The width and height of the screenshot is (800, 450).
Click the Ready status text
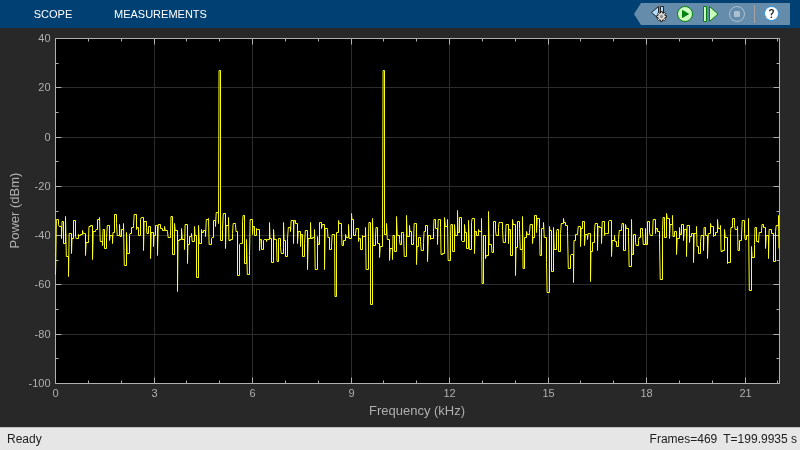(24, 439)
